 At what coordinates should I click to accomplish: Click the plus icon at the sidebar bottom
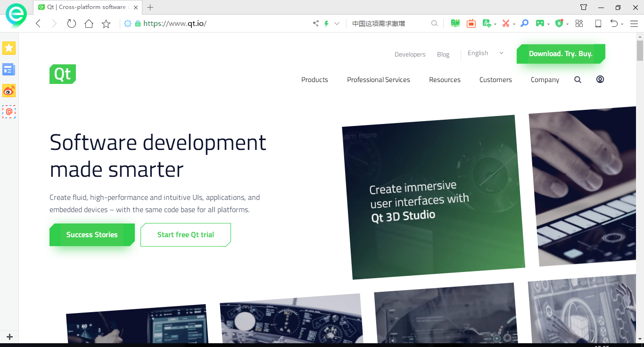(9, 337)
